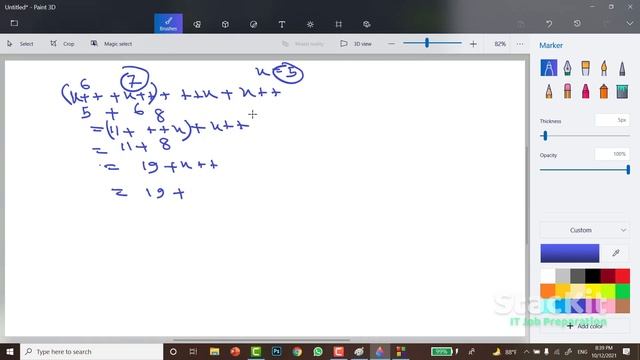Screen dimensions: 640x360
Task: Open the Effects tab
Action: point(310,24)
